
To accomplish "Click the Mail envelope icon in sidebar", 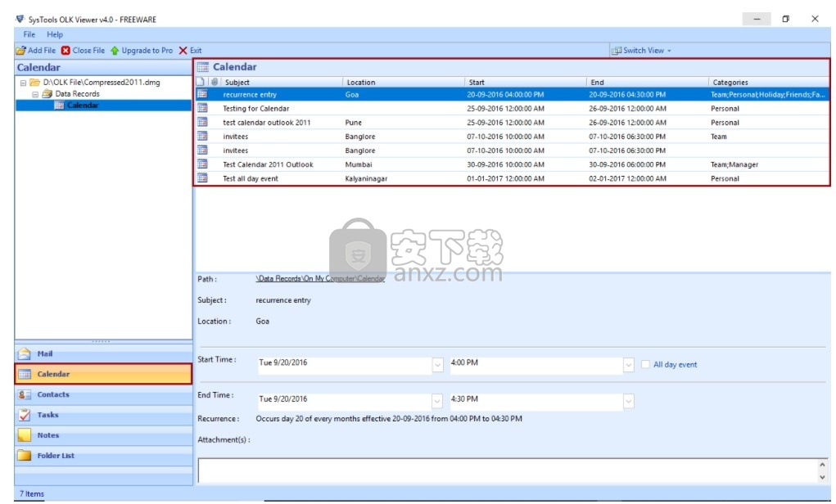I will 25,353.
